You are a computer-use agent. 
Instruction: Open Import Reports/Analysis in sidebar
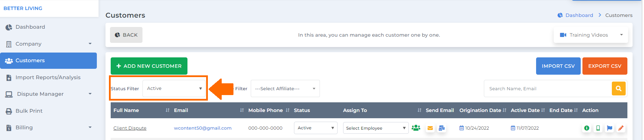(x=48, y=77)
